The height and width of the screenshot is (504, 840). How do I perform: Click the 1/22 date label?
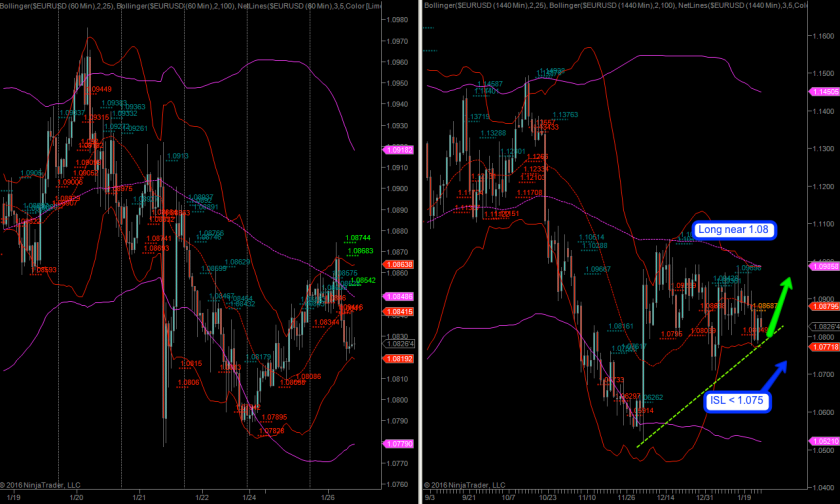202,498
